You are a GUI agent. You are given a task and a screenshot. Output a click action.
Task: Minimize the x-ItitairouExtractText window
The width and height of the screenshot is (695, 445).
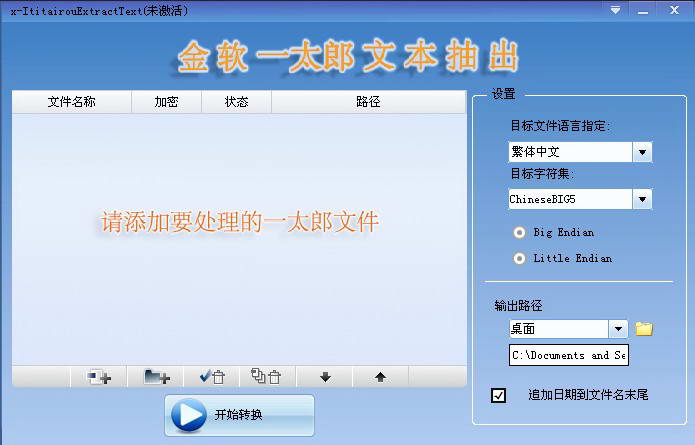click(643, 11)
